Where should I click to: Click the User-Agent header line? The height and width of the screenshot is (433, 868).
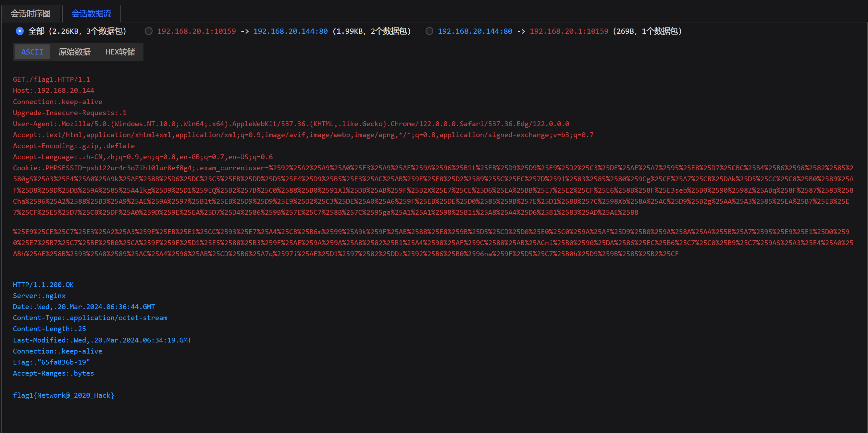point(291,124)
